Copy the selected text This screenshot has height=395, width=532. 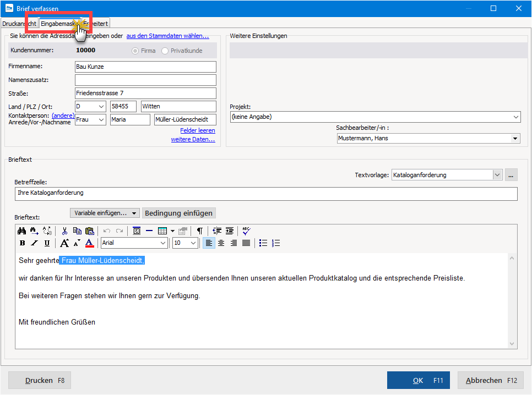coord(77,231)
